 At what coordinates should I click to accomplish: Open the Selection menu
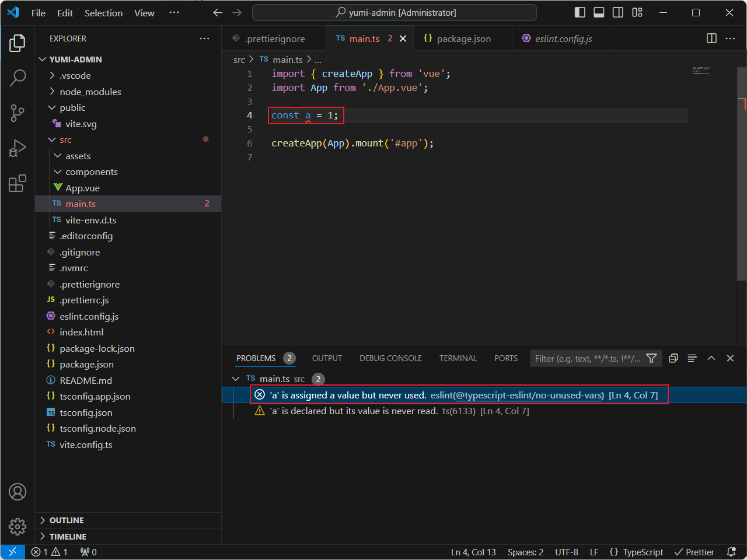tap(103, 13)
